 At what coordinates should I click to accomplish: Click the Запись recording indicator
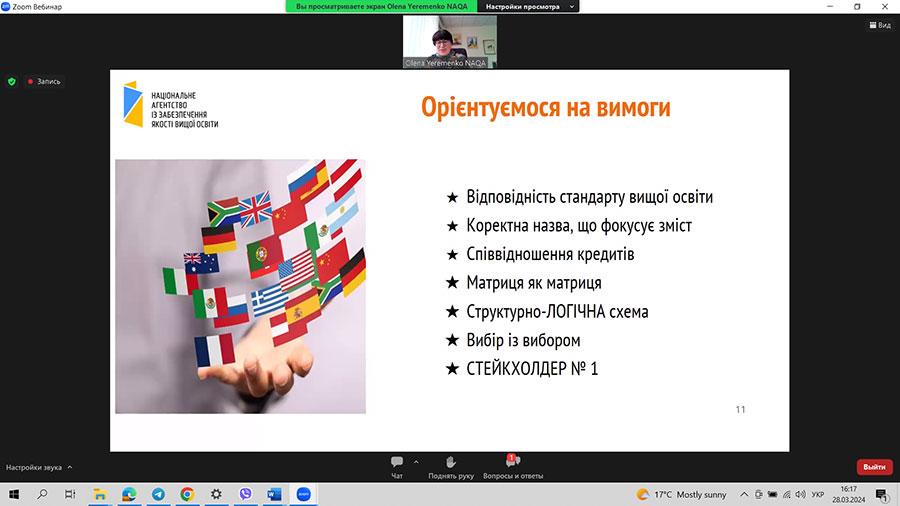tap(44, 81)
